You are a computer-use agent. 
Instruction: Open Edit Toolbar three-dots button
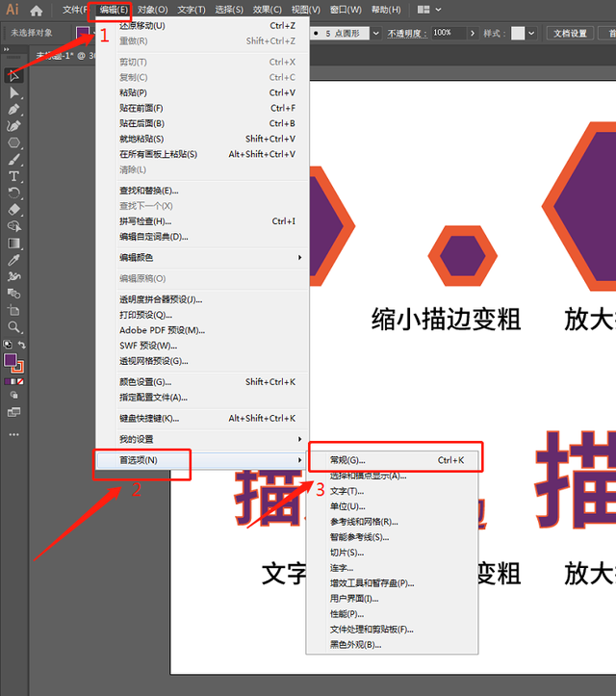[x=13, y=434]
